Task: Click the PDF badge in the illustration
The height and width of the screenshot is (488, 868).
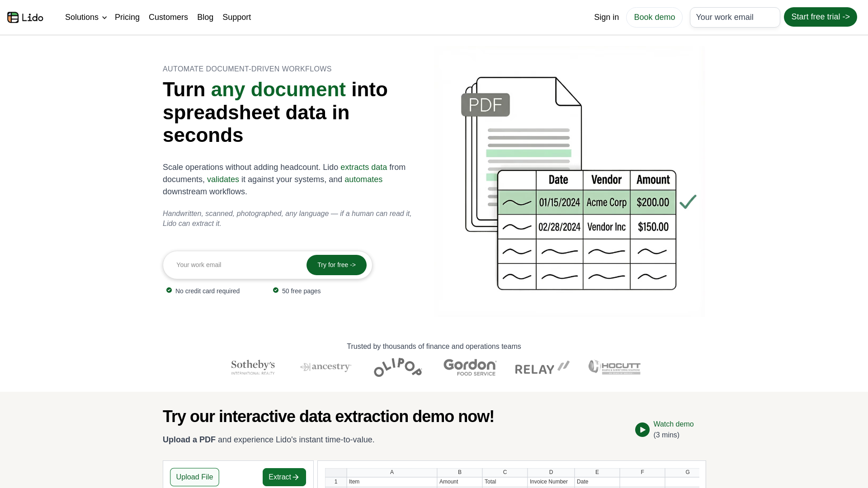Action: pos(485,105)
